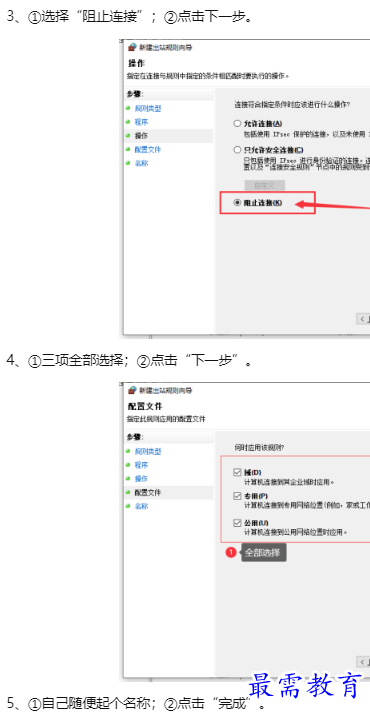Screen dimensions: 370x717
Task: Choose the 阻止连接(K) radio option
Action: [x=237, y=203]
